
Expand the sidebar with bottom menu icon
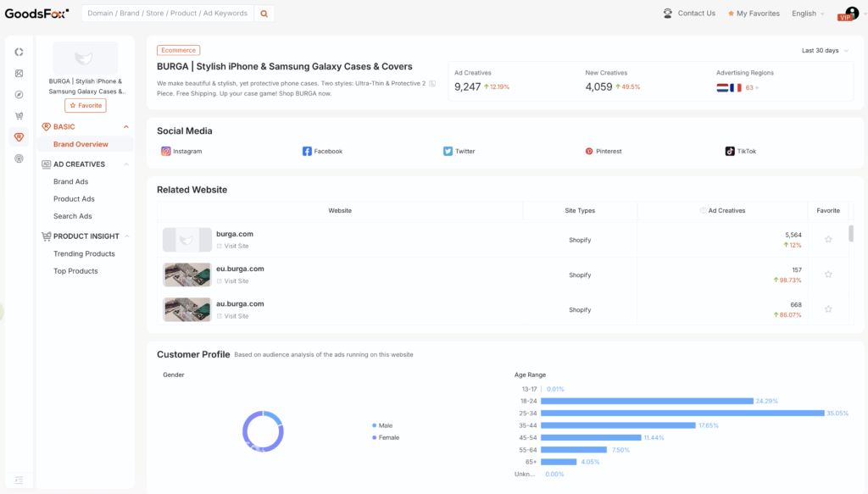(x=19, y=480)
